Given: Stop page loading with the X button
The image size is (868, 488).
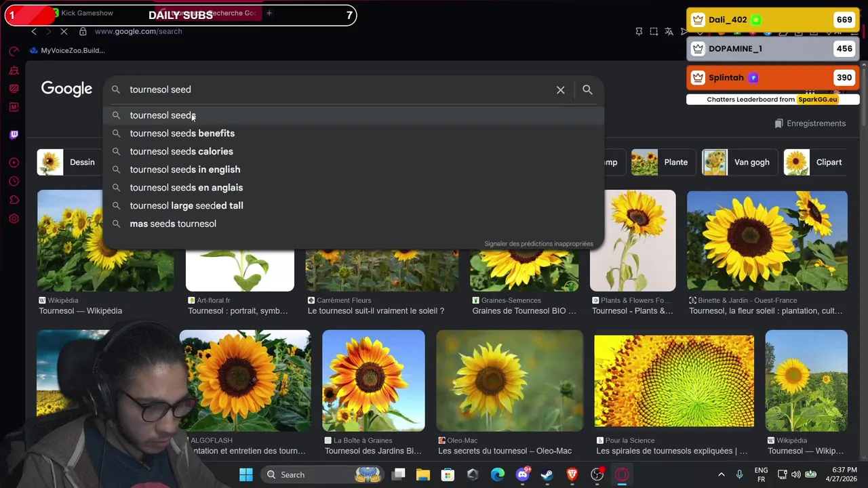Looking at the screenshot, I should (x=64, y=31).
